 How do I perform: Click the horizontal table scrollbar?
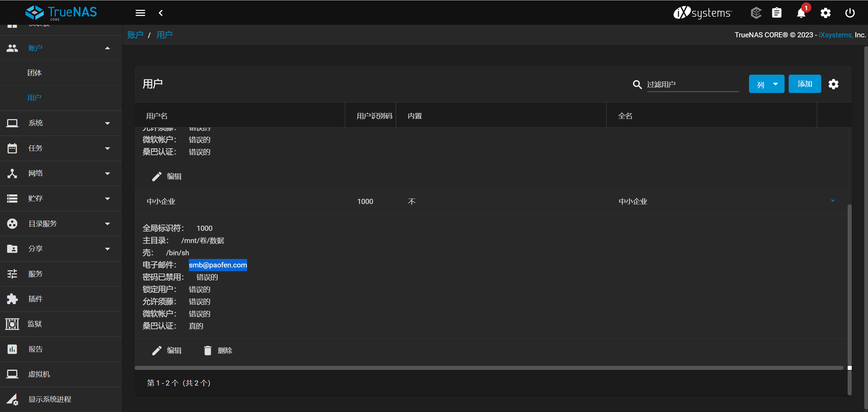click(x=488, y=368)
